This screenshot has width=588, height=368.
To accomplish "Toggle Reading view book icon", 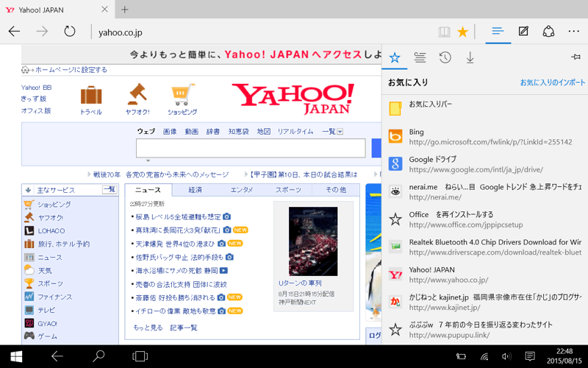I will pos(444,32).
